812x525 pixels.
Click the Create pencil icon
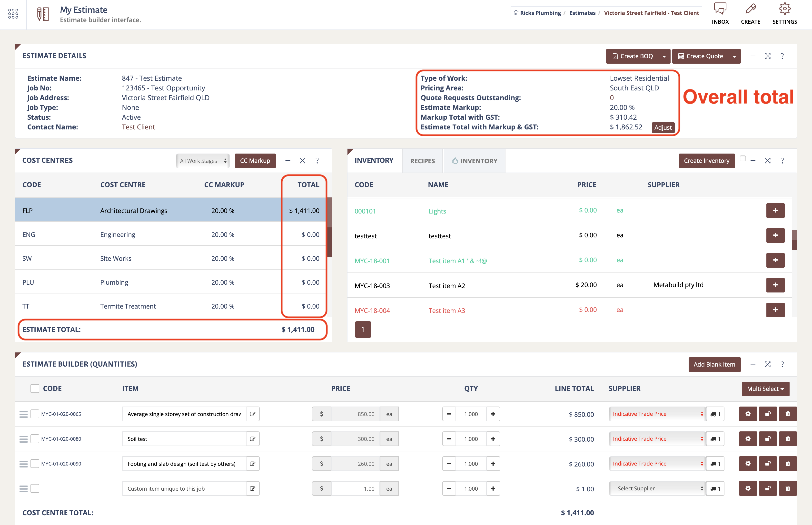[x=751, y=9]
